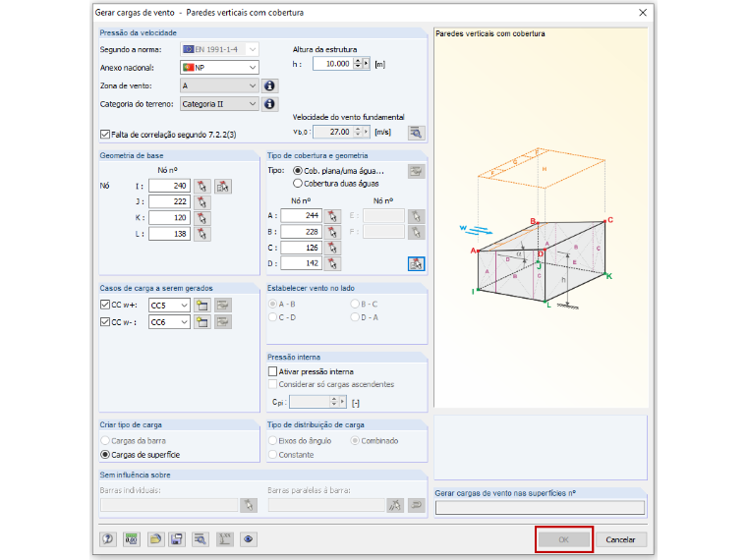Edit roof node D number field

click(301, 263)
